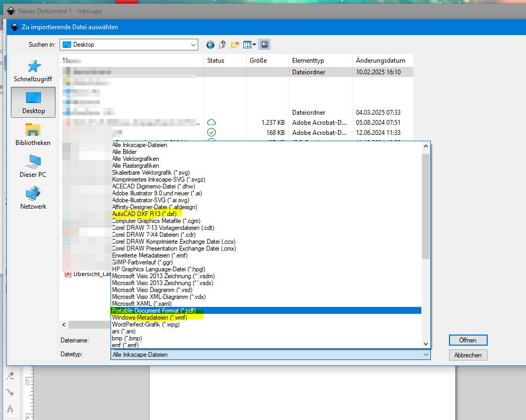
Task: Choose 'Alle Vektorgrafiken' in the file type list
Action: [x=135, y=159]
